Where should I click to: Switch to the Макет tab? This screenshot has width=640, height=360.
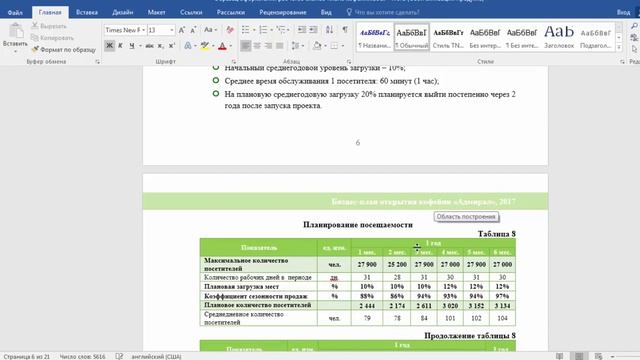coord(156,12)
